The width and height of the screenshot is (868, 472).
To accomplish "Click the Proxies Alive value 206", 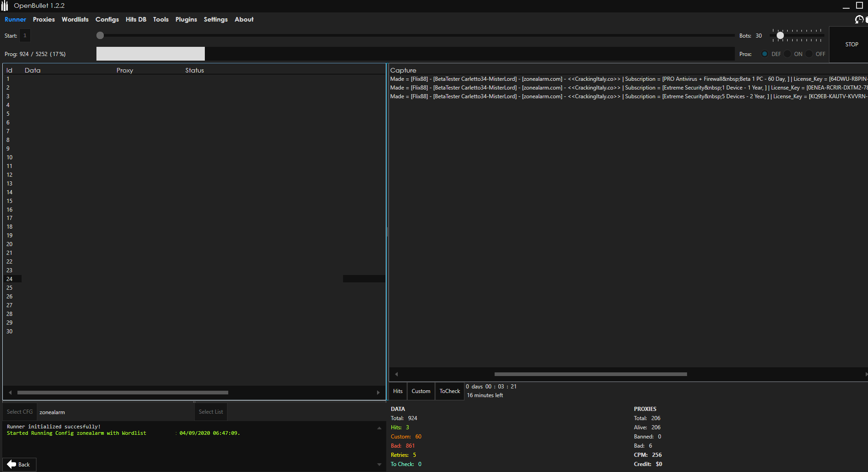I will [x=656, y=427].
